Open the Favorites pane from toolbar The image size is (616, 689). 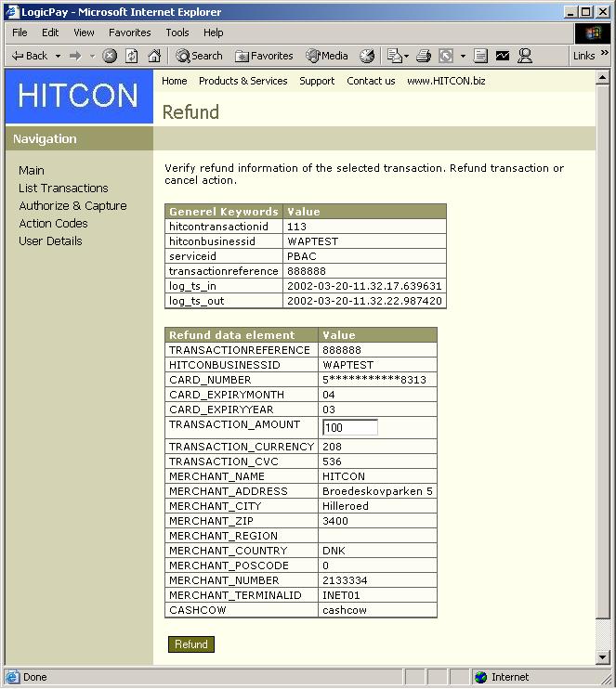(x=264, y=56)
